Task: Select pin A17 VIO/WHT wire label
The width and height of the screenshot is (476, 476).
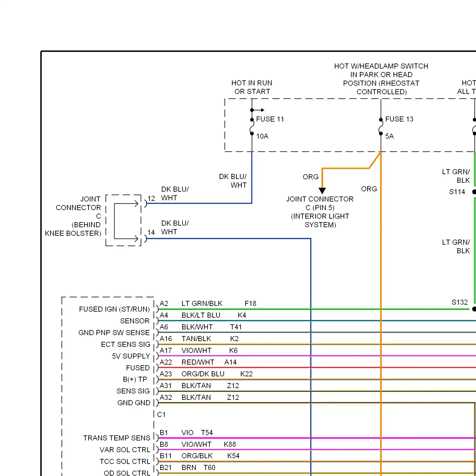Action: [x=196, y=350]
